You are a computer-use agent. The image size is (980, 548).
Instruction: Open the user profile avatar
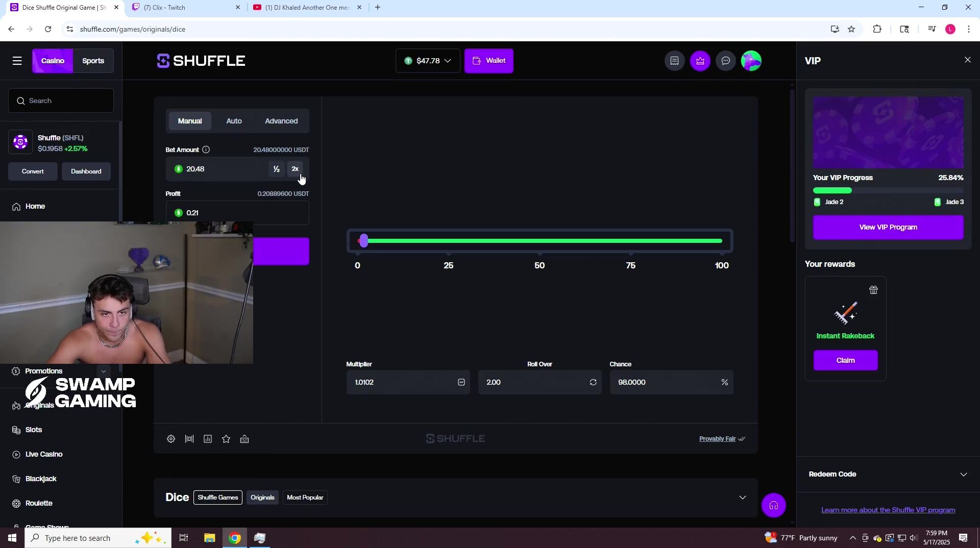click(751, 61)
